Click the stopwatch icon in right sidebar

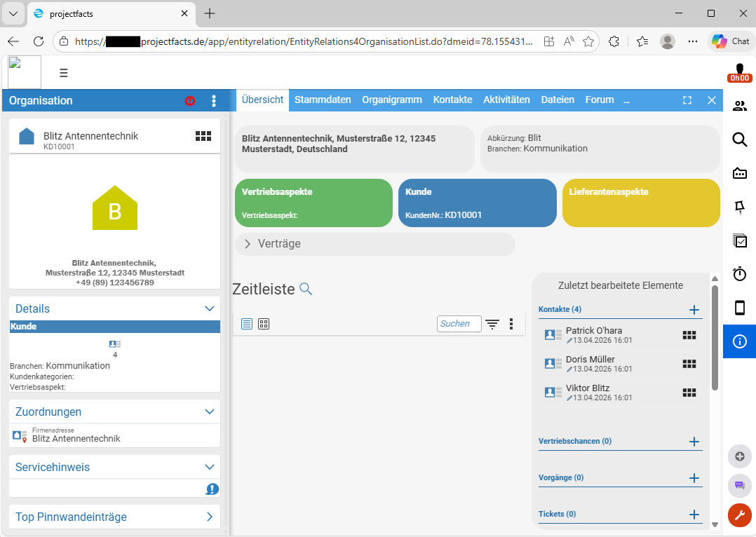(739, 274)
